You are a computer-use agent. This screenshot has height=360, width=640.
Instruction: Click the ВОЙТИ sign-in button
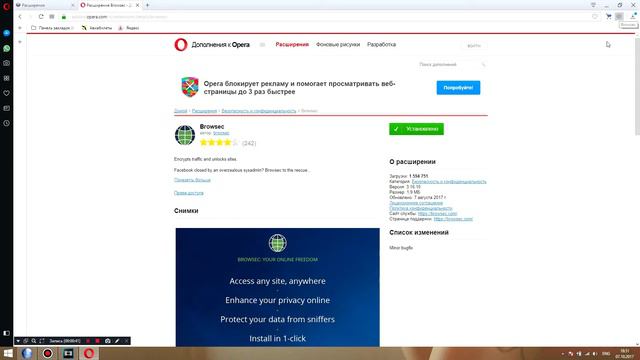pos(474,46)
